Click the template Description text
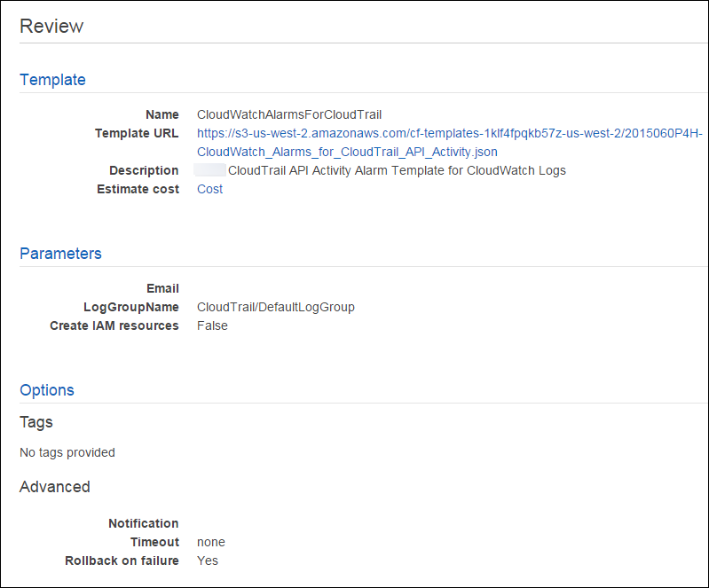The image size is (709, 588). coord(397,170)
